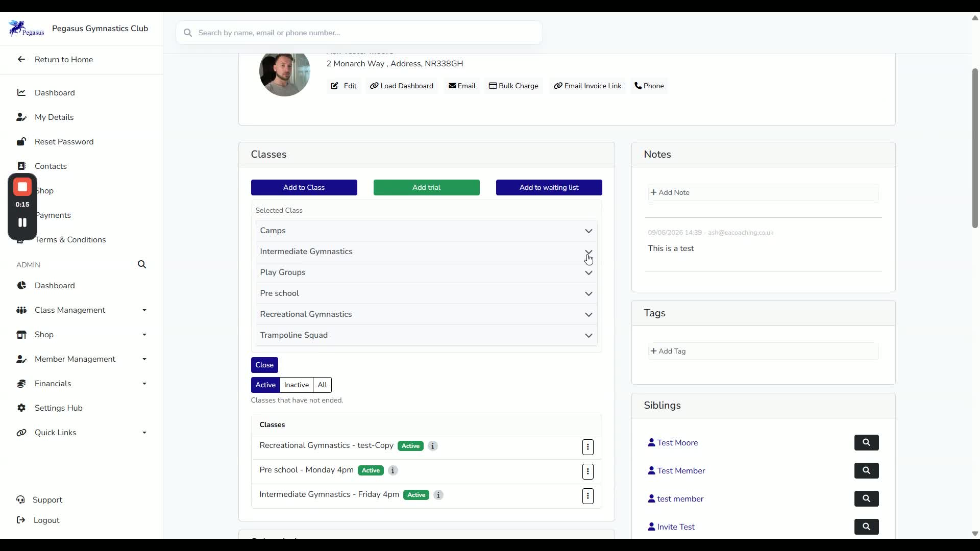Open info icon for Pre school Monday 4pm

point(393,470)
